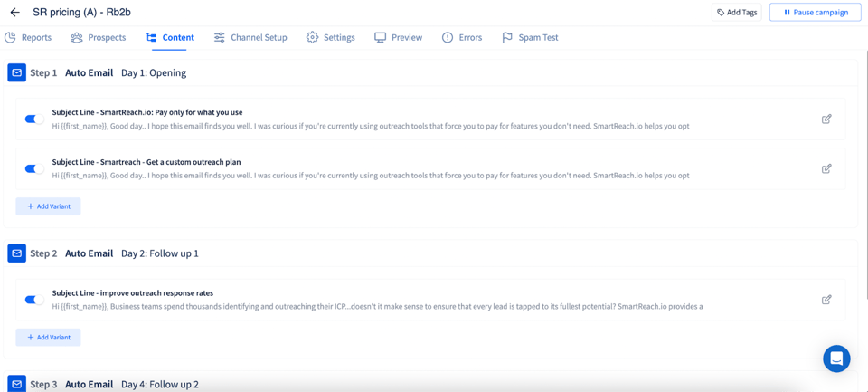Open the Settings tab
The width and height of the screenshot is (868, 392).
(331, 38)
